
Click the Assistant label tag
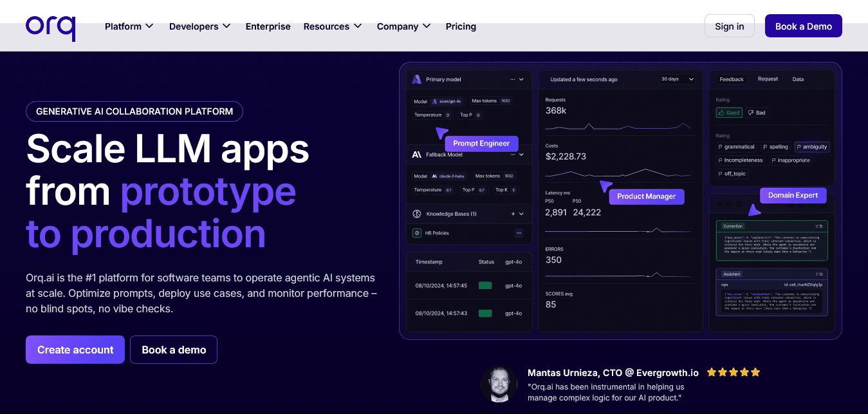point(732,274)
